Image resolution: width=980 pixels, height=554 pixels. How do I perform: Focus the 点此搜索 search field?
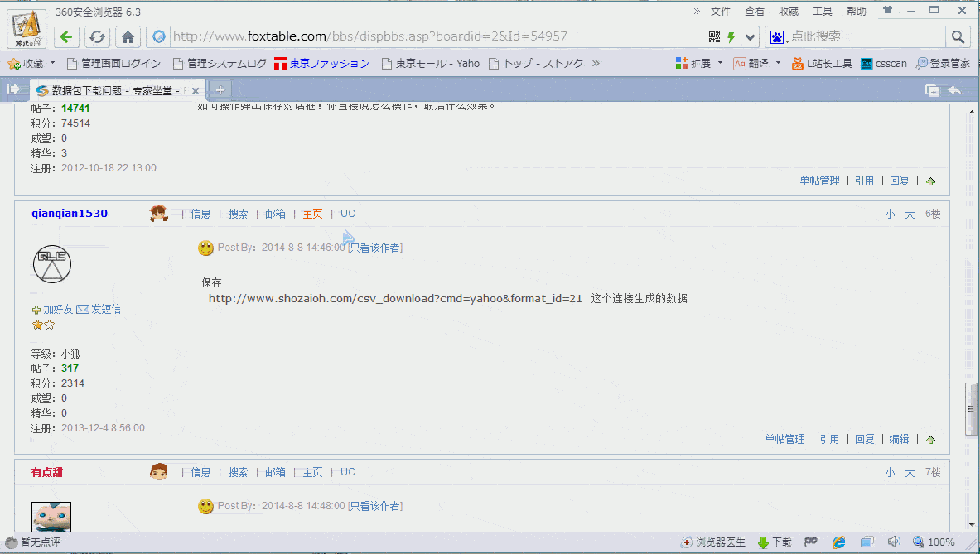867,36
